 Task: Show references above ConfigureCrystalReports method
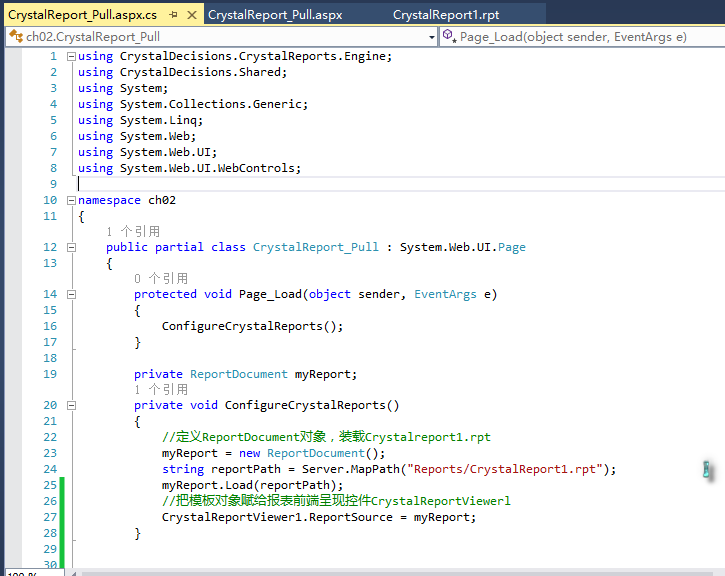tap(161, 389)
